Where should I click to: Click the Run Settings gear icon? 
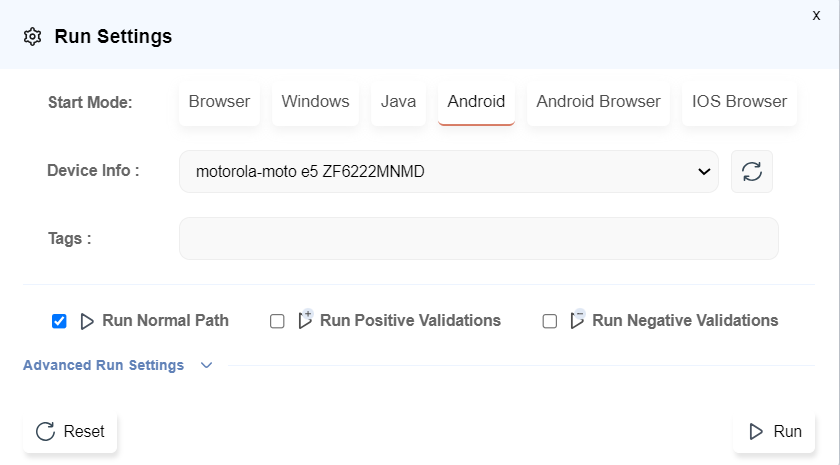tap(32, 37)
